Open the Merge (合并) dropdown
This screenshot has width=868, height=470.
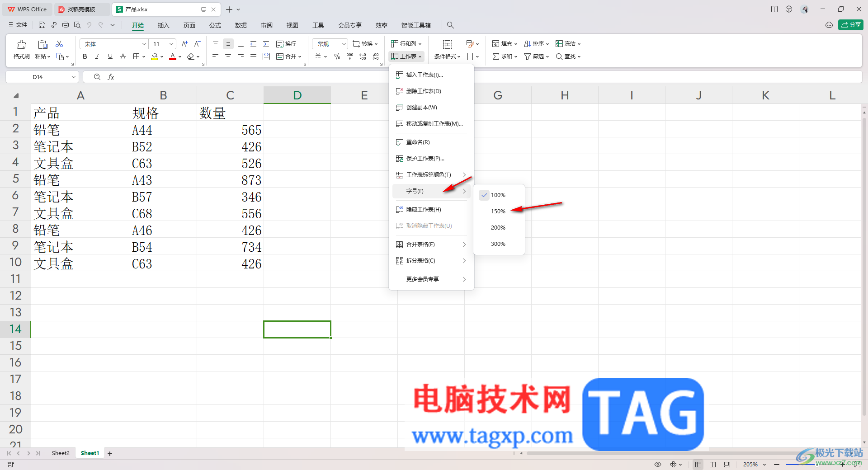pos(288,56)
